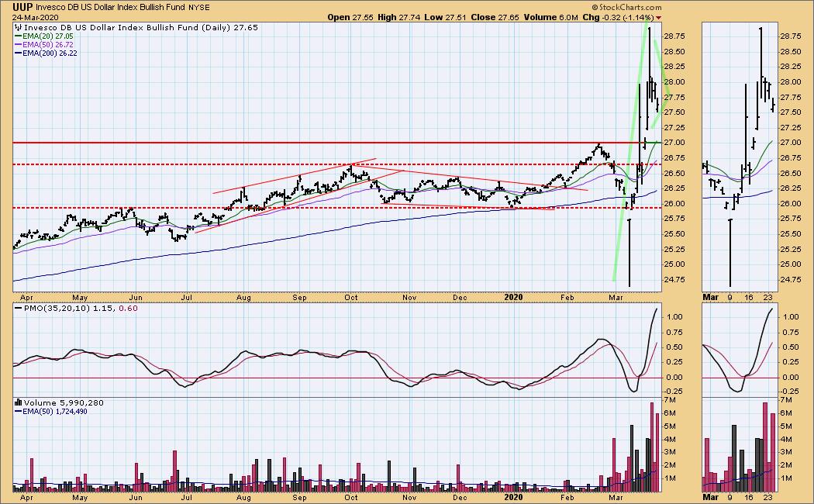Click the blue line marker before EMA(50) 1,724,490
Image resolution: width=814 pixels, height=504 pixels.
pyautogui.click(x=18, y=411)
